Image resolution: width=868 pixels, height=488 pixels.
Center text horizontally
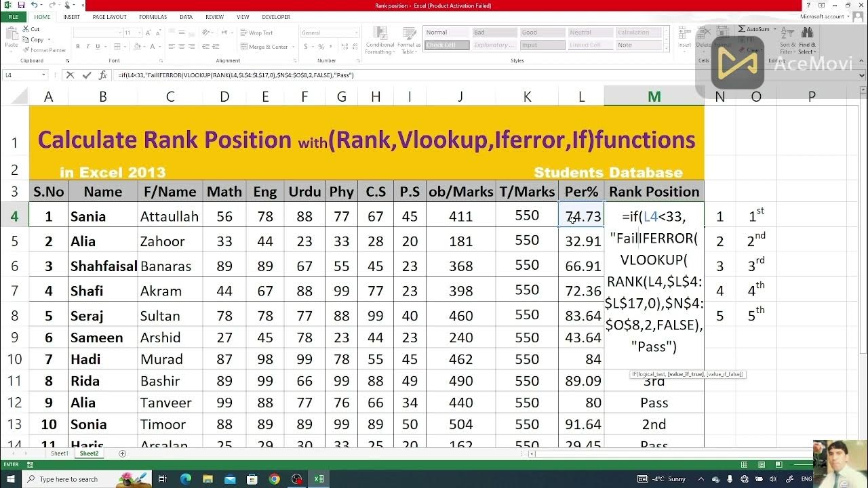[x=182, y=47]
